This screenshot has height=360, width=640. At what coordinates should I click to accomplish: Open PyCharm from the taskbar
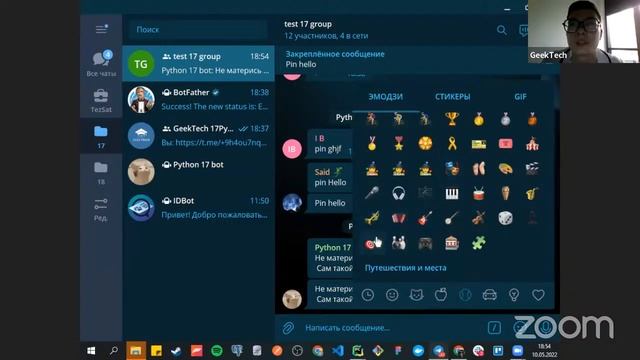[358, 351]
